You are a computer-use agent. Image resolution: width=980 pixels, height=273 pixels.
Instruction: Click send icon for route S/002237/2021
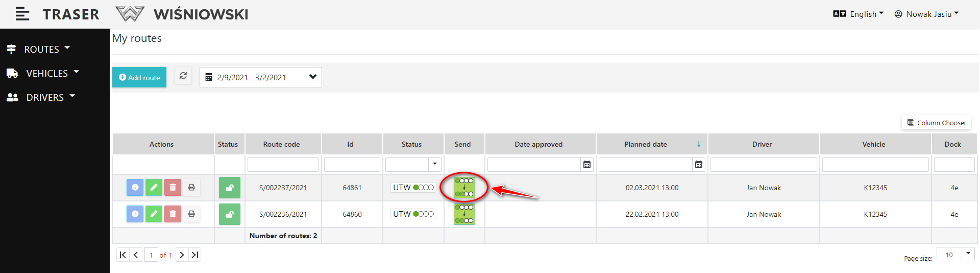[464, 188]
